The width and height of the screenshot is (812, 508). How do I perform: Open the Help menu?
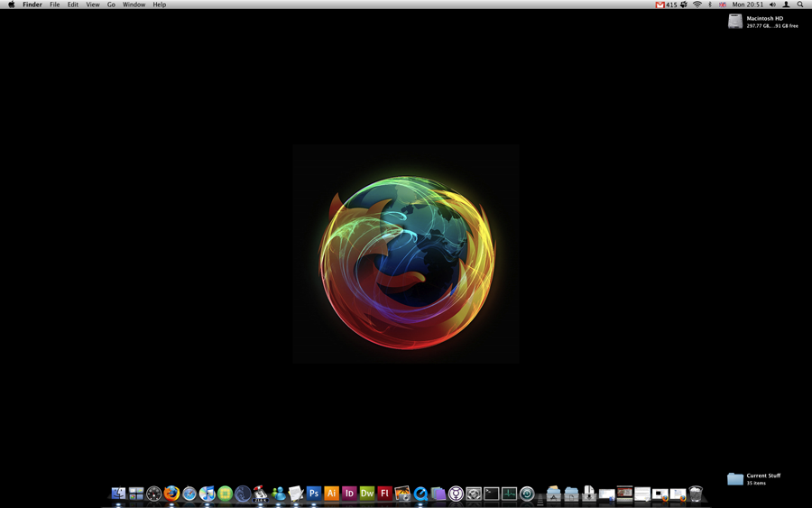pos(159,5)
